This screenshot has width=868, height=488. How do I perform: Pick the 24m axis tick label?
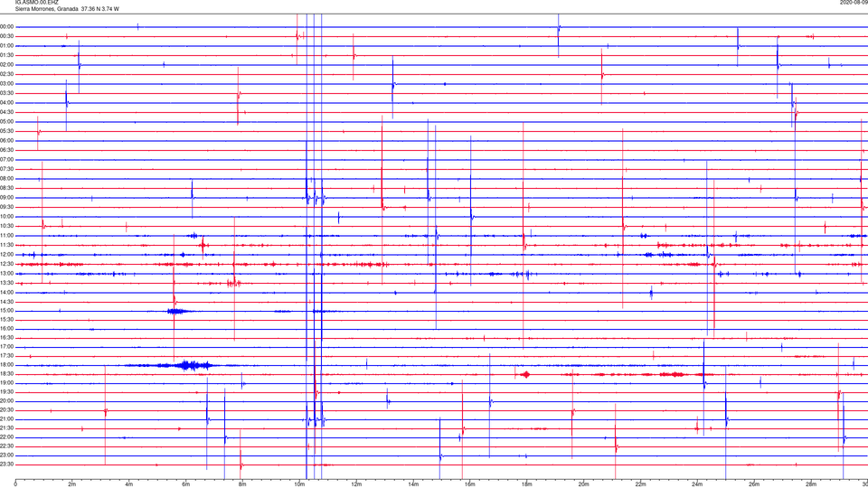697,484
